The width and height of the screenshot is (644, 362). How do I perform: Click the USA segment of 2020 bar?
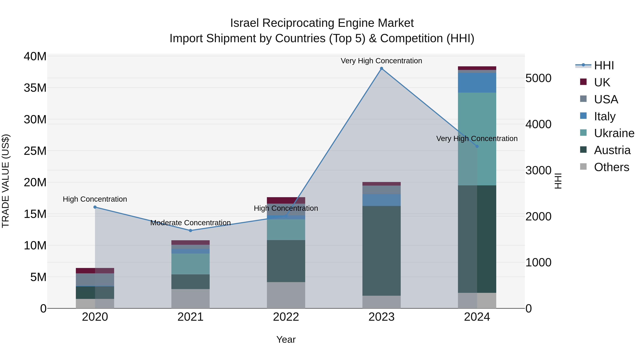95,280
